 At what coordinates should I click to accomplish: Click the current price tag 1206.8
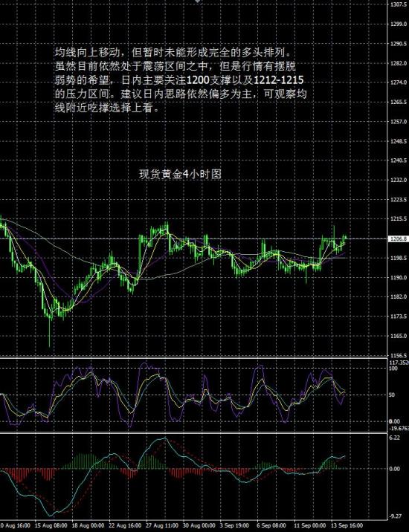coord(399,239)
